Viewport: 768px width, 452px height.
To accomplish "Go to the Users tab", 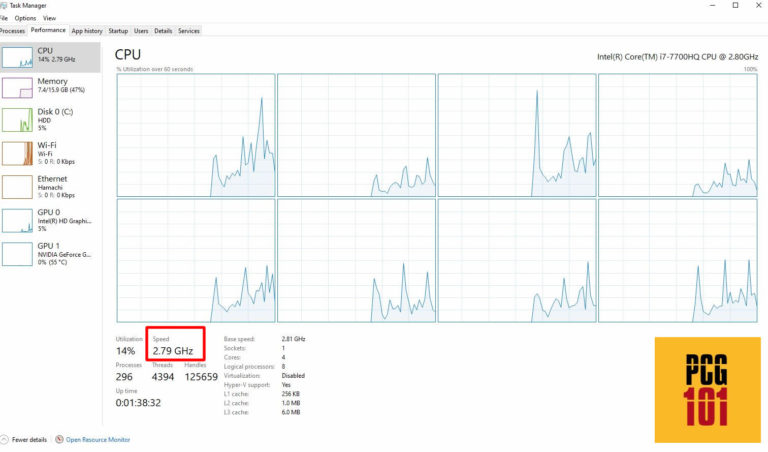I will (141, 31).
